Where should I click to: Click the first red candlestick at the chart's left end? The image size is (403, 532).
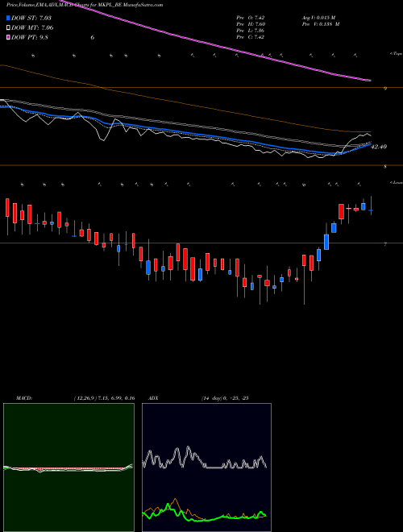(x=7, y=208)
